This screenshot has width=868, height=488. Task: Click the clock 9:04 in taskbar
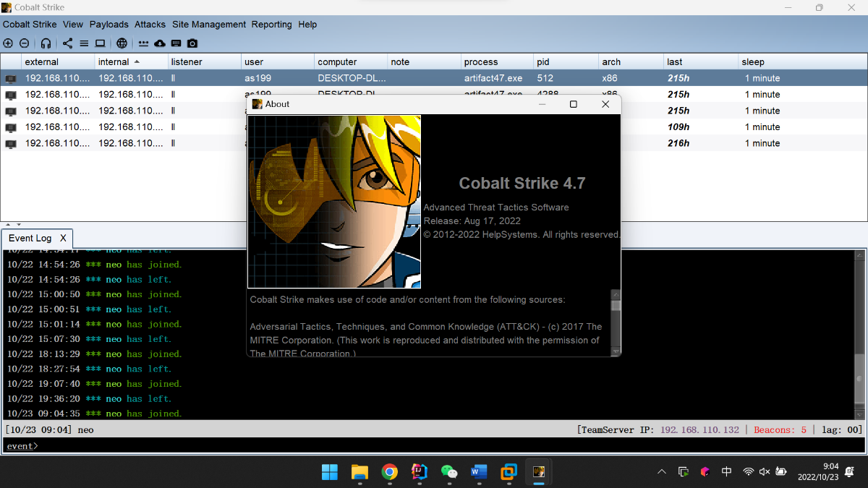[x=830, y=466]
